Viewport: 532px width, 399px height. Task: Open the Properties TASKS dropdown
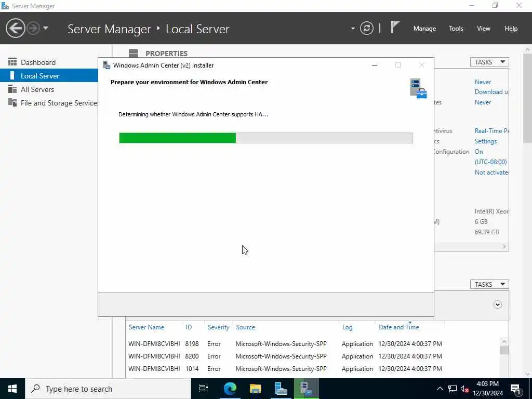(x=489, y=62)
